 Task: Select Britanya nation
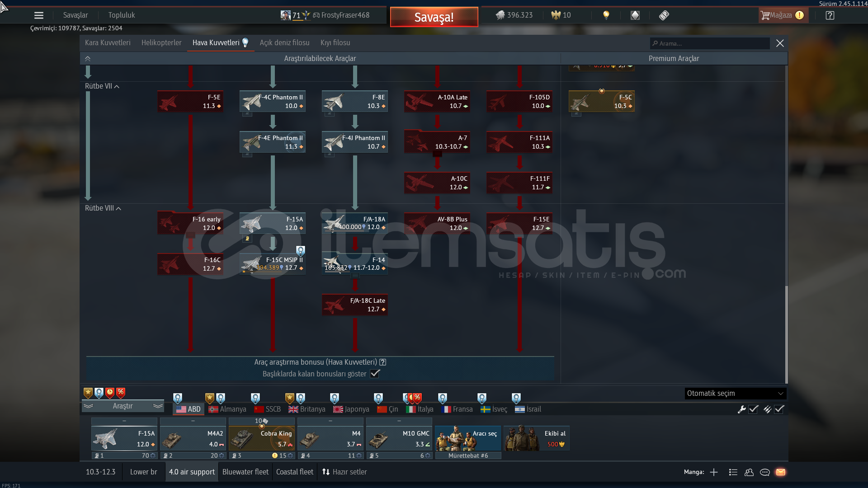tap(307, 409)
